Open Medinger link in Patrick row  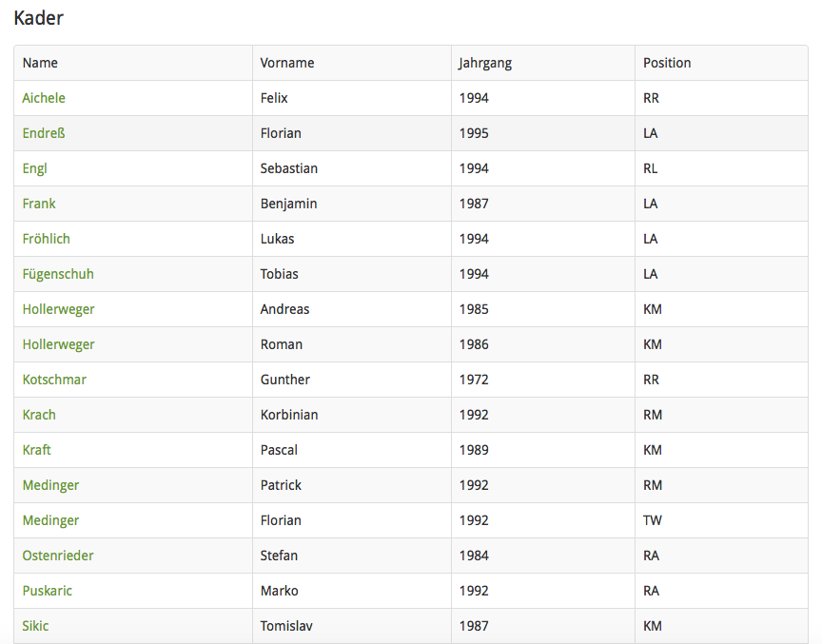[50, 485]
